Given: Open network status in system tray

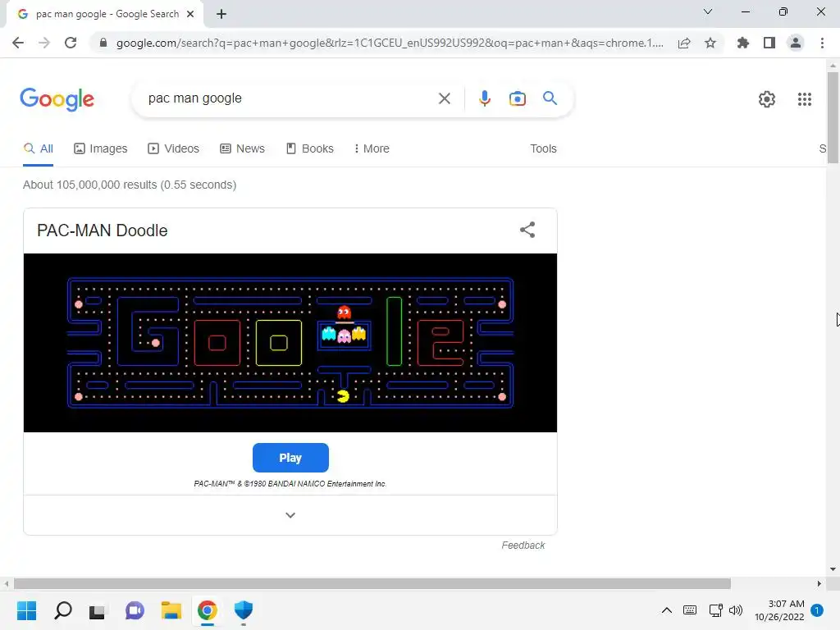Looking at the screenshot, I should (715, 610).
